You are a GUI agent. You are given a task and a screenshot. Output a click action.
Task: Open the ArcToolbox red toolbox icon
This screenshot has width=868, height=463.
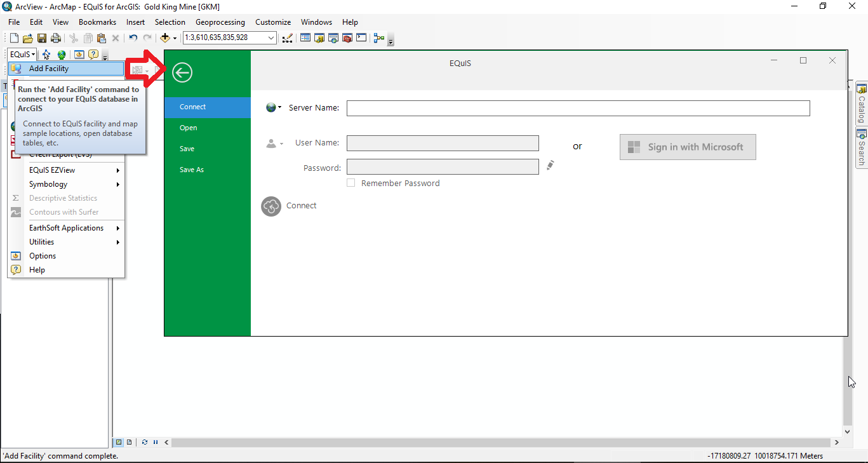click(347, 38)
